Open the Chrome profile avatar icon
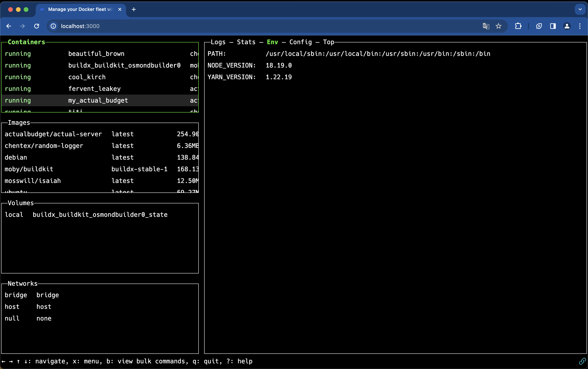 pyautogui.click(x=567, y=26)
